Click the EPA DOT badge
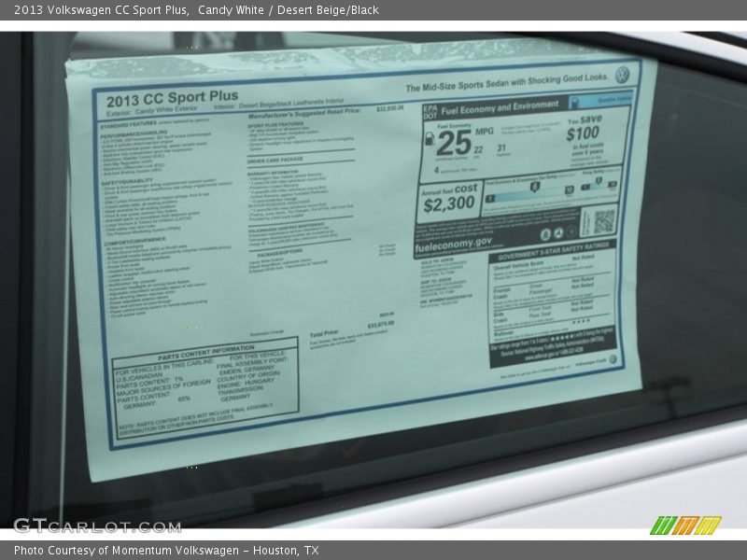This screenshot has width=747, height=560. 430,112
